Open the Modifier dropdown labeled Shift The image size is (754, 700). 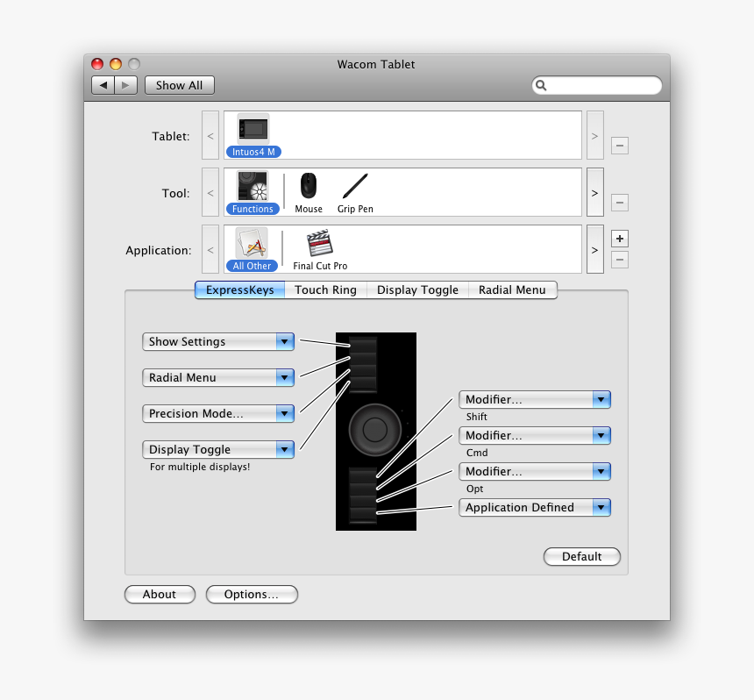tap(535, 399)
